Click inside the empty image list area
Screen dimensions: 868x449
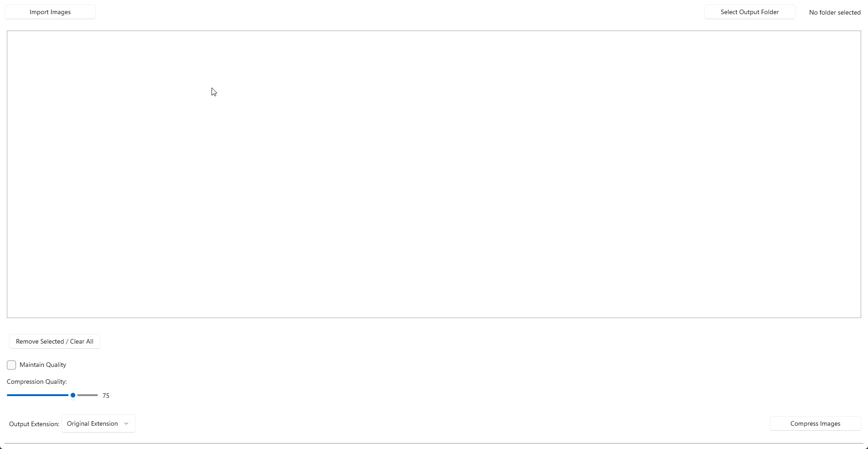pyautogui.click(x=434, y=174)
